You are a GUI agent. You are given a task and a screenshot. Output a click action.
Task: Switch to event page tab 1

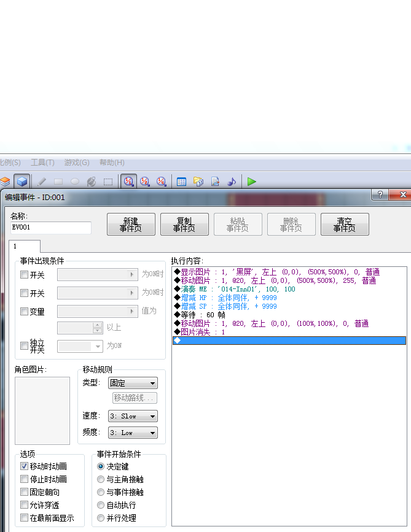coord(25,246)
